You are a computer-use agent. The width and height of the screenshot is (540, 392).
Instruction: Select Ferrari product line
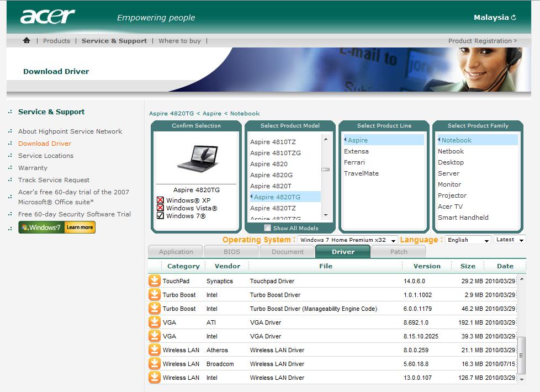[354, 162]
